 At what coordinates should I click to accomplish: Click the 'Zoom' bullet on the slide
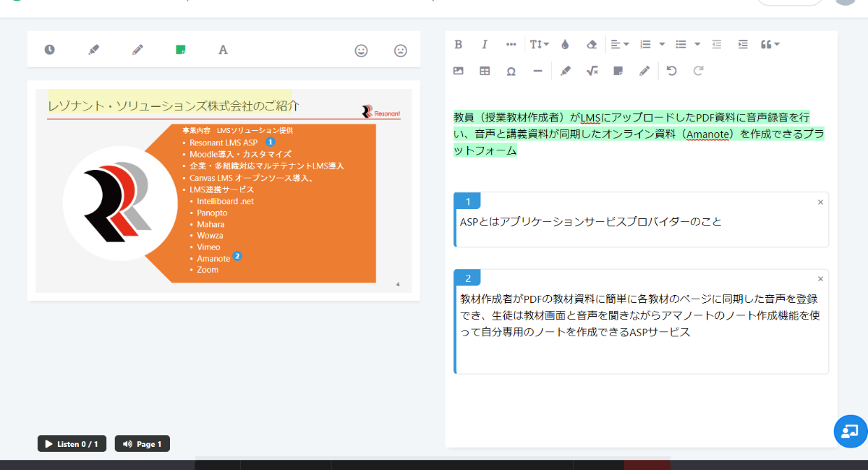coord(208,270)
